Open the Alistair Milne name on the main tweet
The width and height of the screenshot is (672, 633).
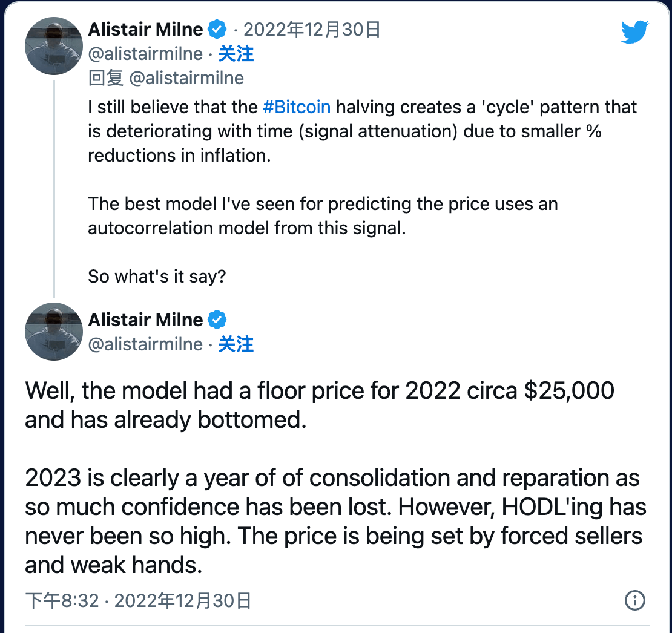[x=146, y=320]
